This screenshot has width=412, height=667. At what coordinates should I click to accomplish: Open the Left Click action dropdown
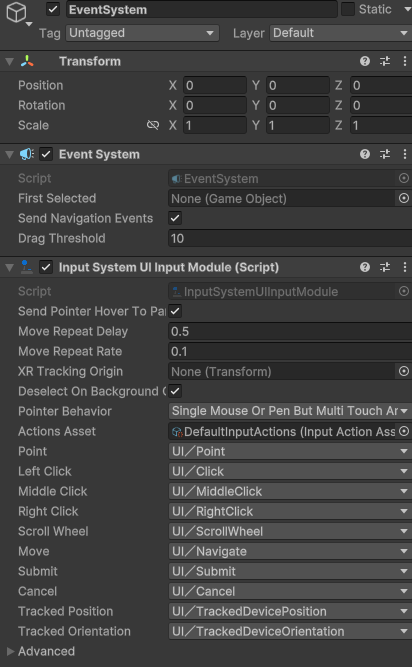point(290,471)
